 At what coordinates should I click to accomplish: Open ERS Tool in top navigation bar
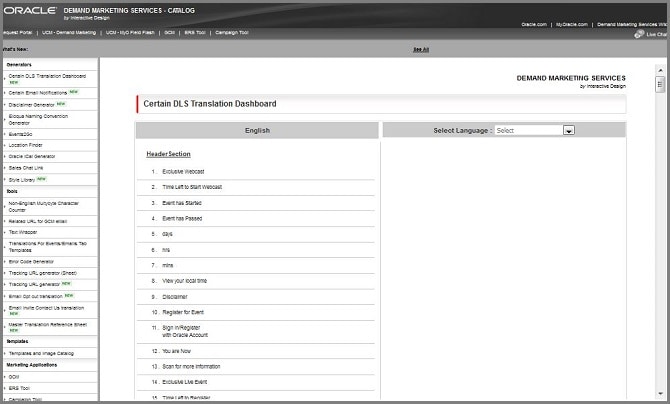tap(195, 32)
